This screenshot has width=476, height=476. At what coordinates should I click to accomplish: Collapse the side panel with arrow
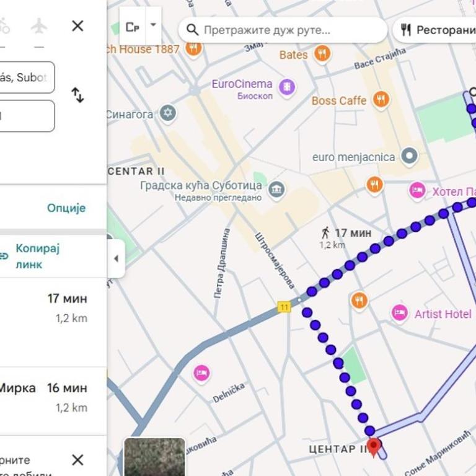(x=115, y=258)
